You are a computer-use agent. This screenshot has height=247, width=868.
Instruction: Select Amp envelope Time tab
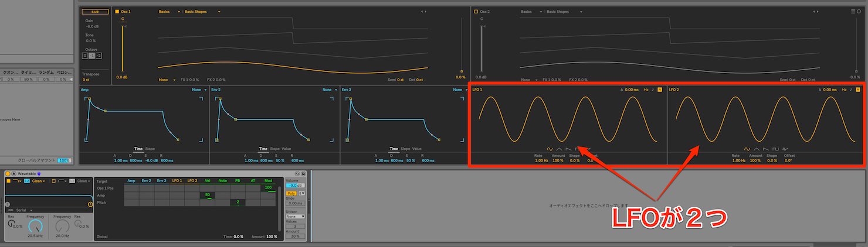[138, 149]
